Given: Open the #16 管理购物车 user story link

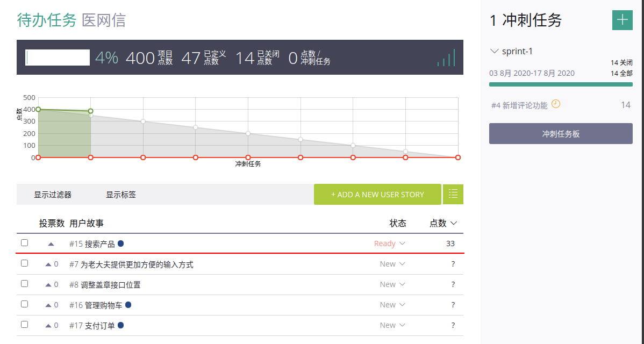Looking at the screenshot, I should coord(103,305).
